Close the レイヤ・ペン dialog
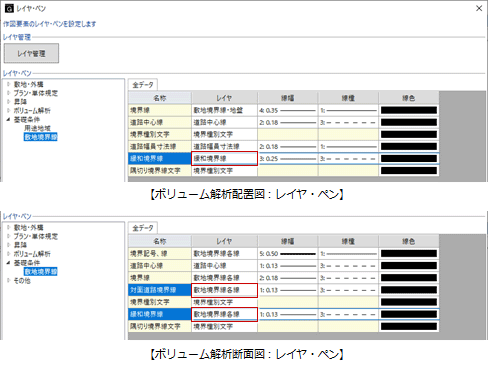This screenshot has height=369, width=488. click(x=479, y=8)
